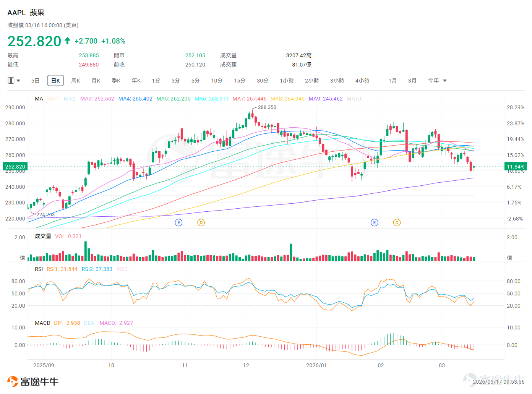Toggle the hidden RSI3 line
532x394 pixels.
pos(122,269)
